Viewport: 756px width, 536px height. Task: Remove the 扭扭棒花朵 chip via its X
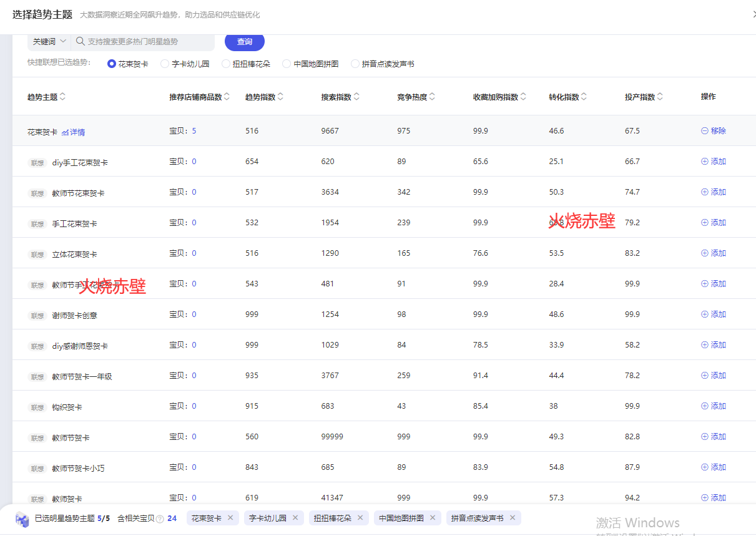click(360, 518)
